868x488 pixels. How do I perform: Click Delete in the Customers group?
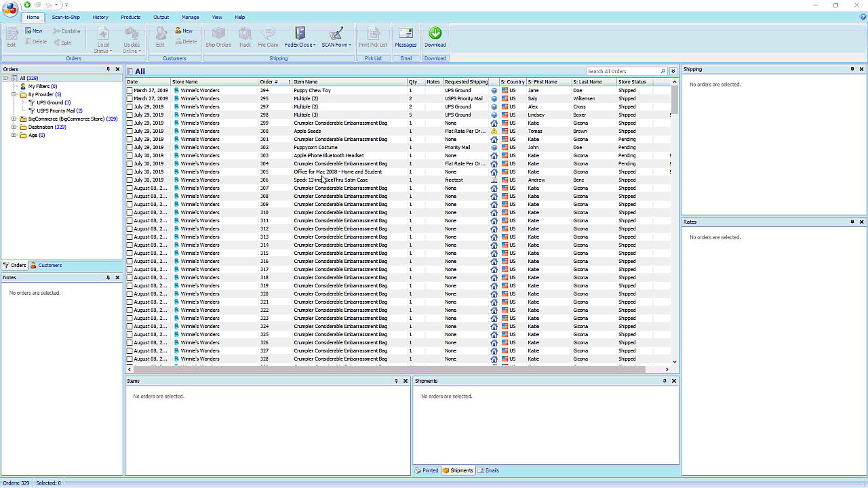click(x=185, y=42)
